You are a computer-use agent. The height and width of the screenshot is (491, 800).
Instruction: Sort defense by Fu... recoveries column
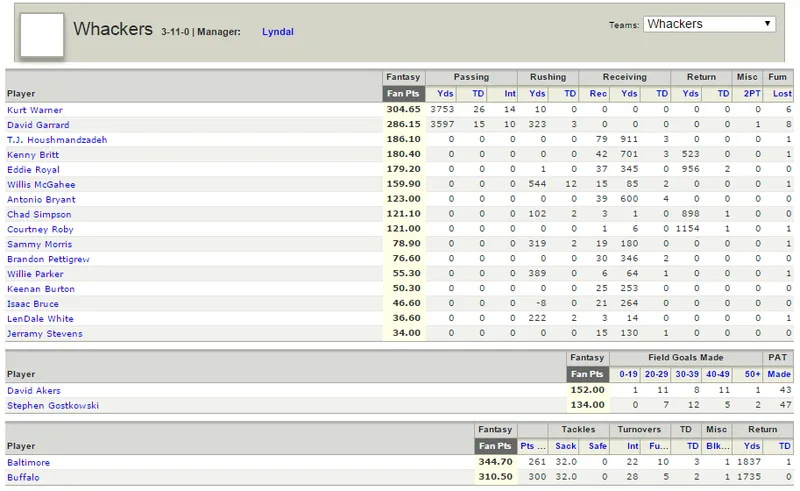click(659, 446)
